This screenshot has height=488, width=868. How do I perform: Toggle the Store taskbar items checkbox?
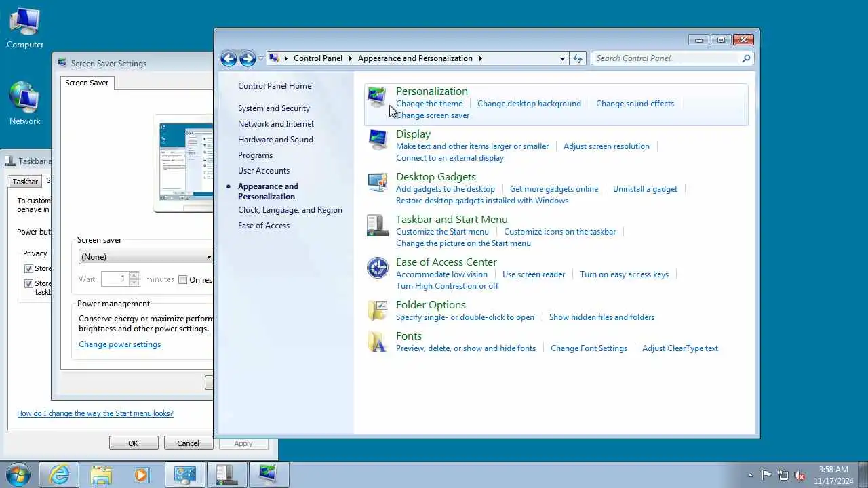[x=28, y=283]
